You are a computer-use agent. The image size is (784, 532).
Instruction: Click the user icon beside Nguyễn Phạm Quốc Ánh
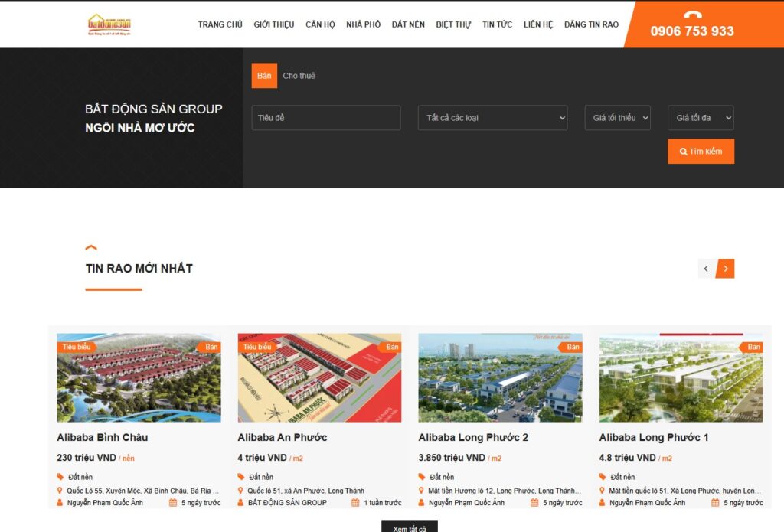[60, 503]
